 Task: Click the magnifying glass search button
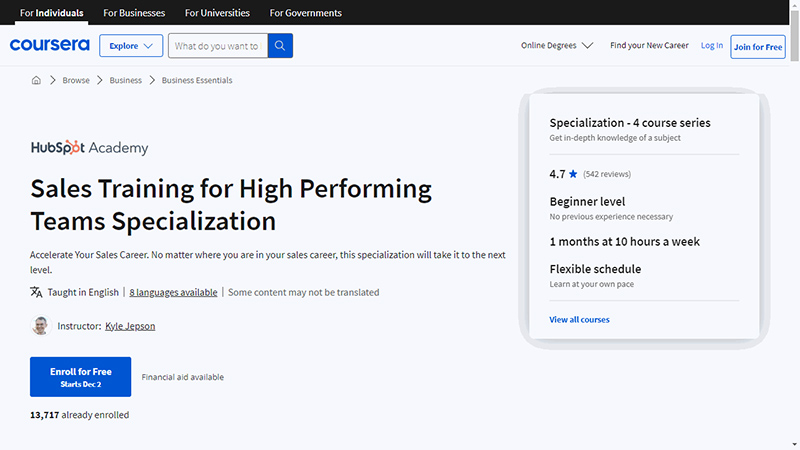point(281,46)
